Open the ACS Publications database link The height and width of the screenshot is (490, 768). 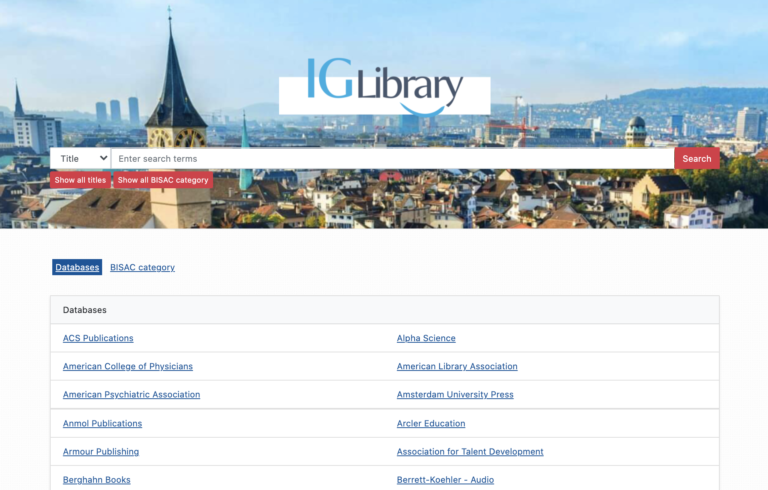tap(98, 338)
